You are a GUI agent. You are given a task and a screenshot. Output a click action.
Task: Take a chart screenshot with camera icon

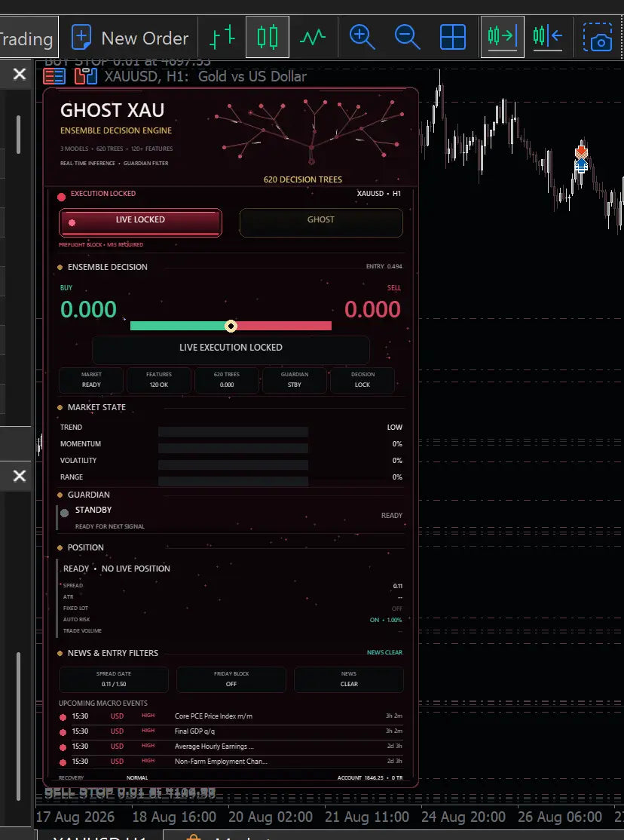598,37
